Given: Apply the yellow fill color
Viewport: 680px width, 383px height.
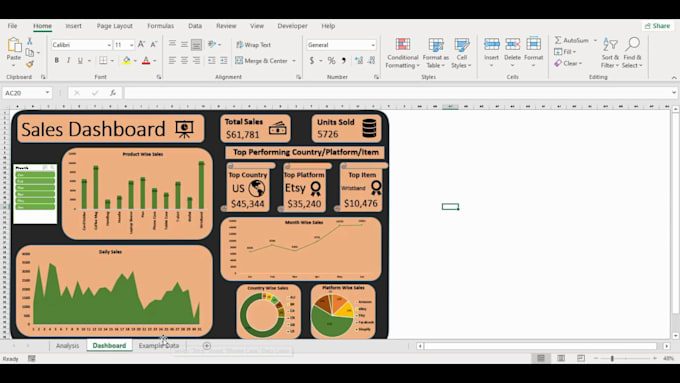Looking at the screenshot, I should [x=127, y=61].
